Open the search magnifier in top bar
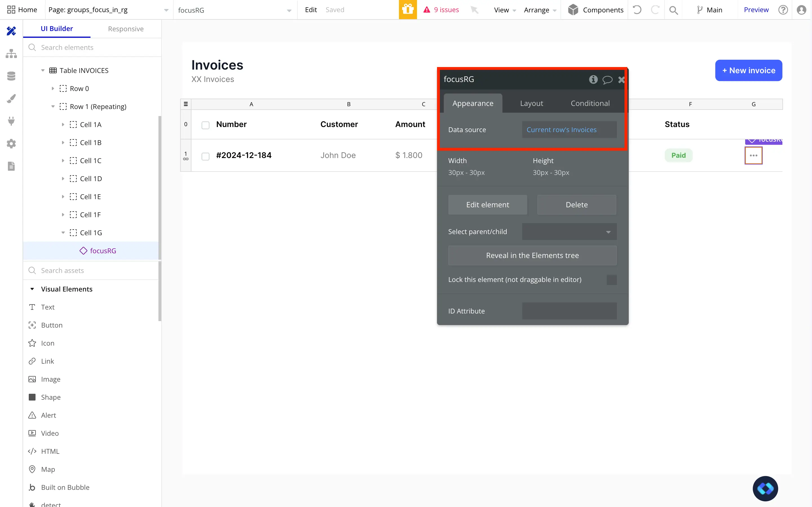The width and height of the screenshot is (812, 507). click(673, 10)
